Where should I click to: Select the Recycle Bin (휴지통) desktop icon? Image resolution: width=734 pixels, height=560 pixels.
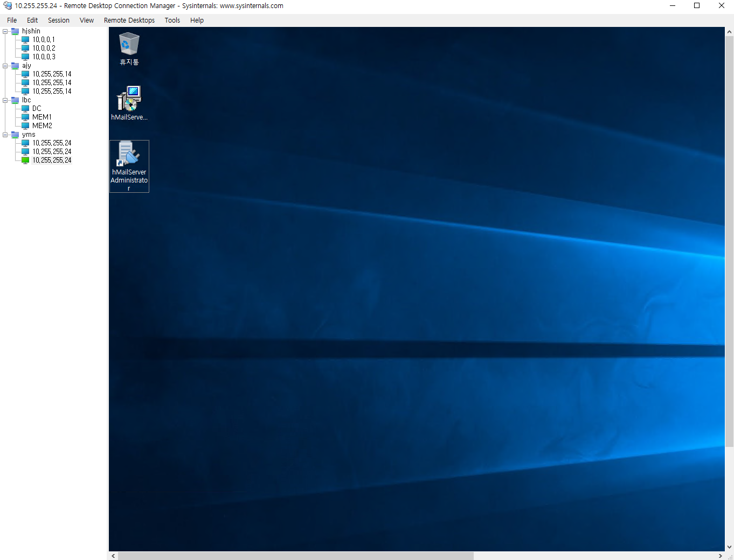[129, 48]
